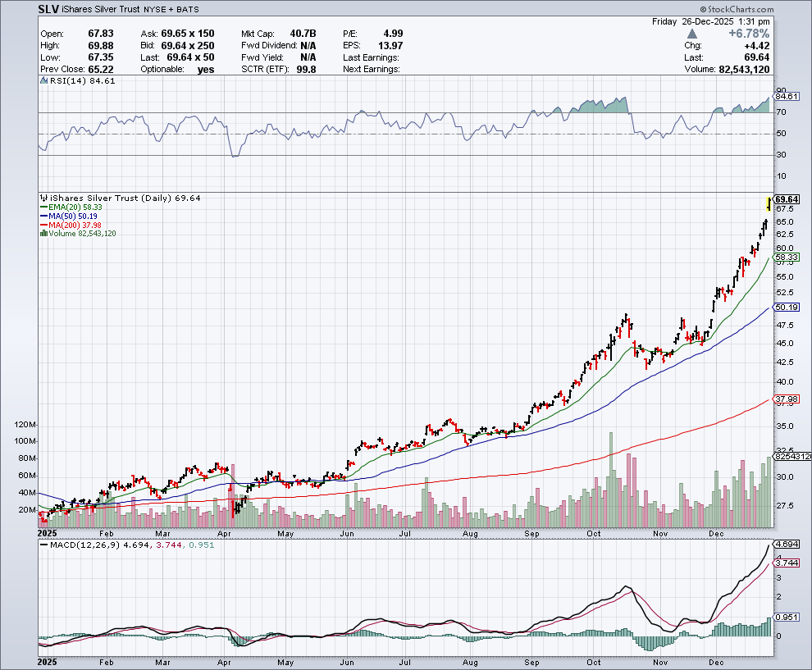Click the candlestick icon beside iShares Silver Trust (Daily)
The width and height of the screenshot is (812, 670).
[x=44, y=198]
